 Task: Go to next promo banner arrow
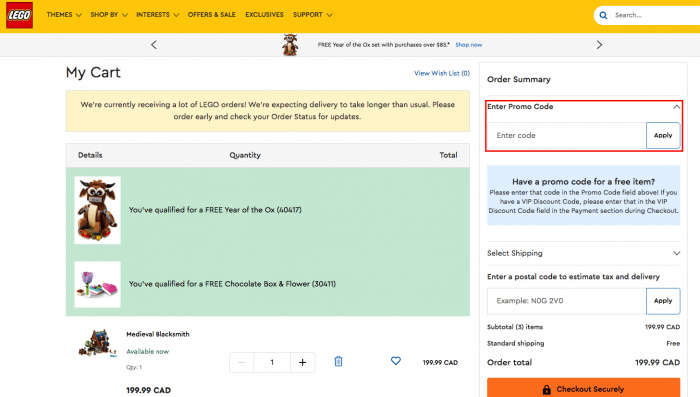tap(599, 45)
